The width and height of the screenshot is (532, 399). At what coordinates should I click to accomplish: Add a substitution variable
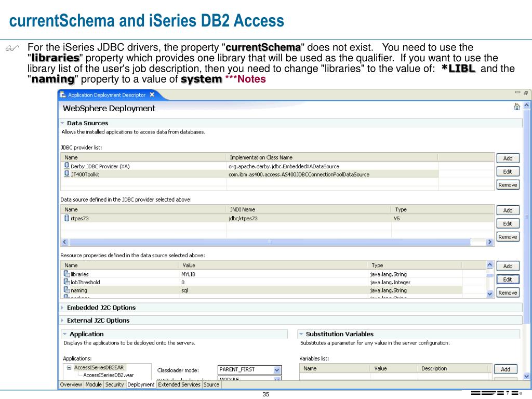point(506,369)
